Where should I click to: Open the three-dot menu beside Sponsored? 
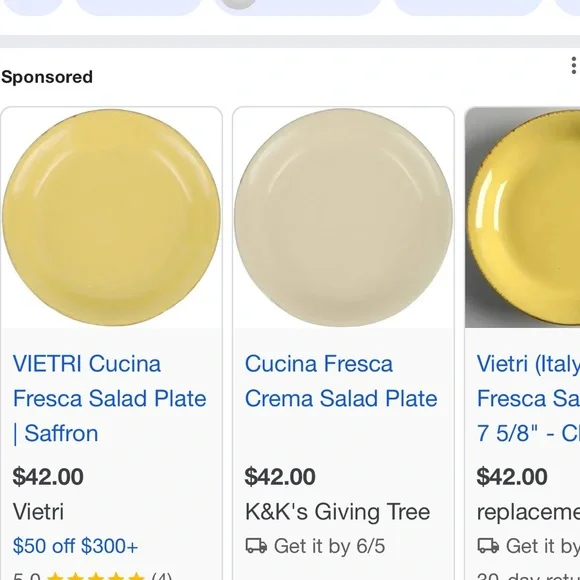[573, 65]
